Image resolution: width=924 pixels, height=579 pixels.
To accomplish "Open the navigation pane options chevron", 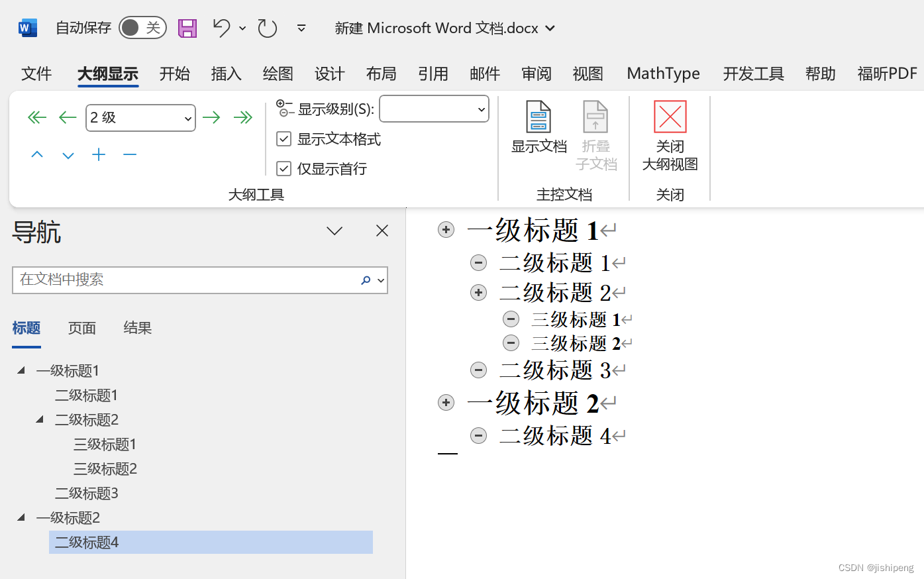I will click(x=334, y=231).
